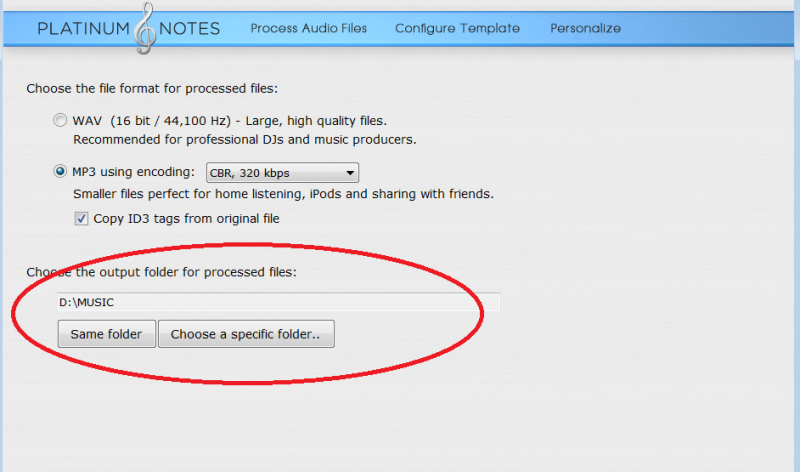
Task: Click the NOTES word in the logo
Action: (x=189, y=29)
